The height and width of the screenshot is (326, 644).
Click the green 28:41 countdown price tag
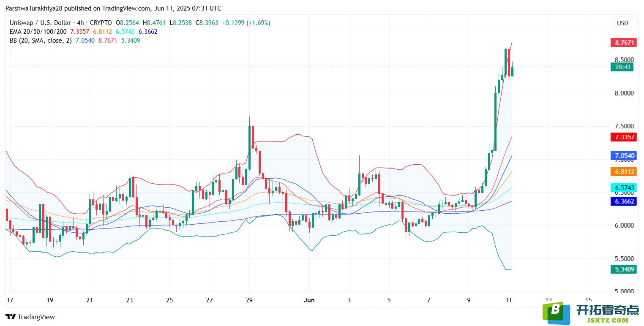622,67
